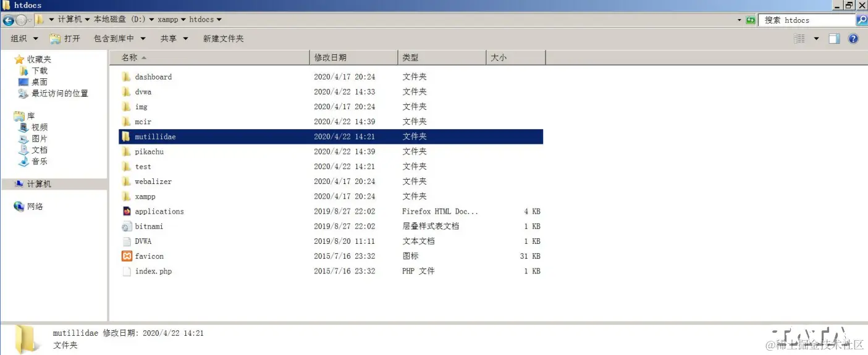
Task: Open the Pictures (图片) library
Action: [40, 138]
